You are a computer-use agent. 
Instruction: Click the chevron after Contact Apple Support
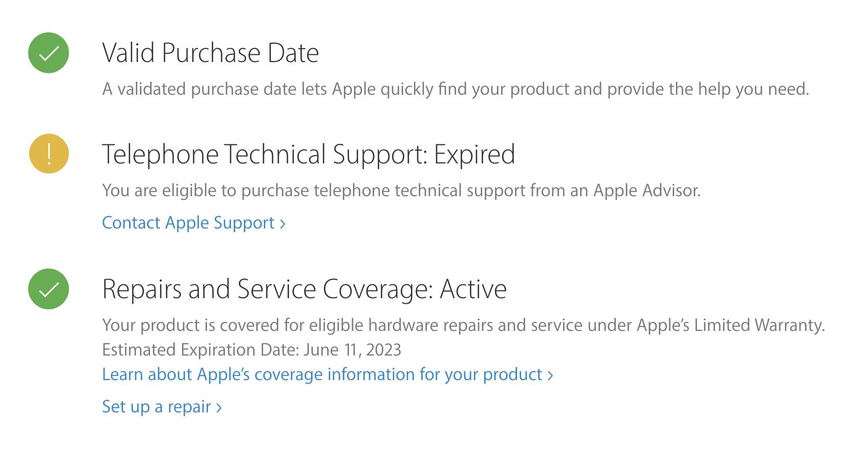[282, 224]
